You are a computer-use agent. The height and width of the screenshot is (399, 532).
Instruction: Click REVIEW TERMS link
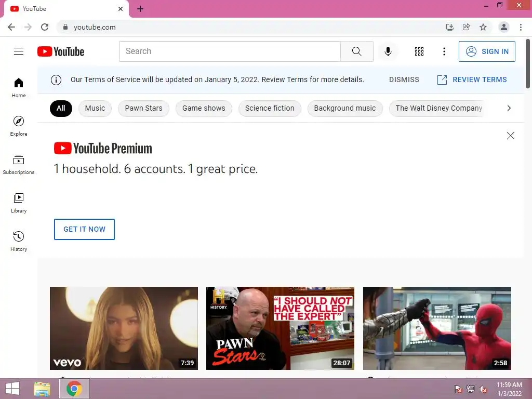[472, 79]
